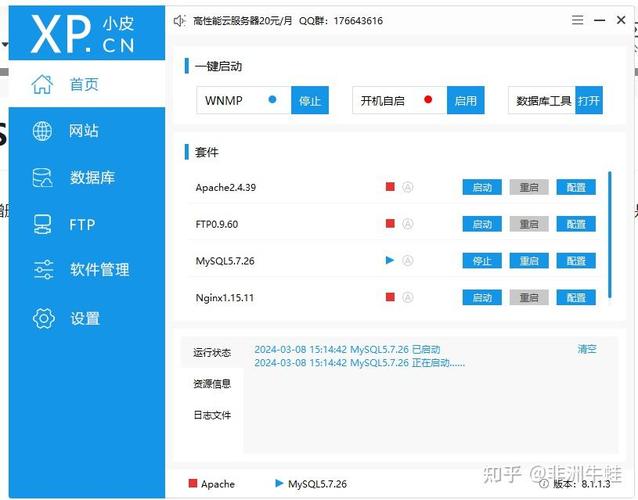This screenshot has height=500, width=638.
Task: Start Apache2.4.39 with 启动 button
Action: (482, 187)
